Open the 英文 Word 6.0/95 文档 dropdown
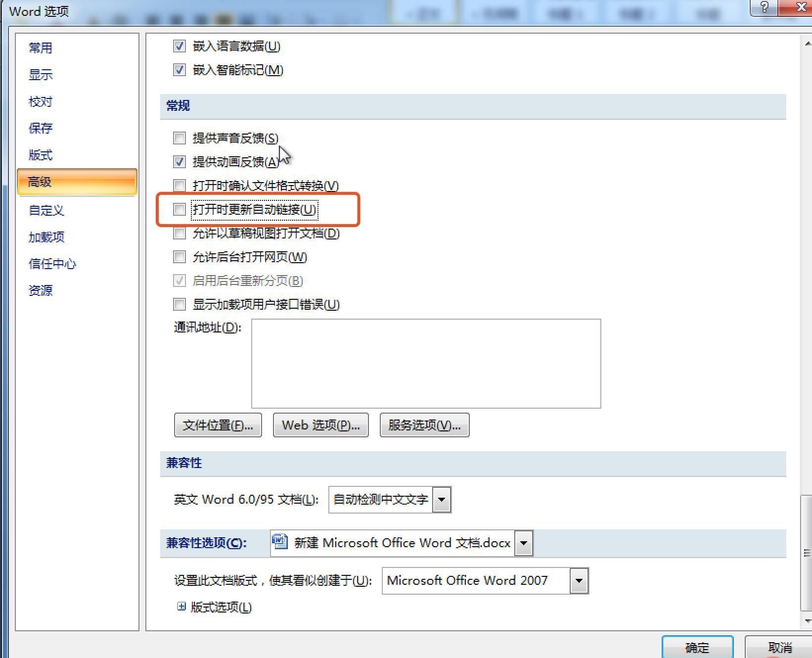Viewport: 812px width, 658px height. click(442, 499)
